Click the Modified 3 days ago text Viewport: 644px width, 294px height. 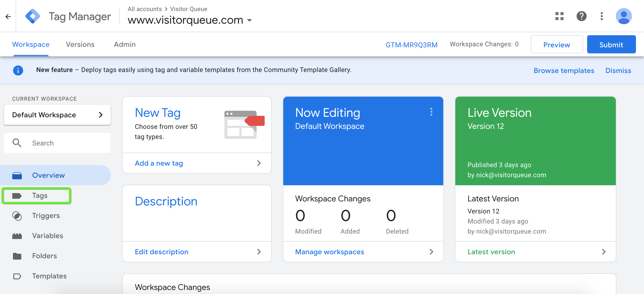[x=498, y=221]
